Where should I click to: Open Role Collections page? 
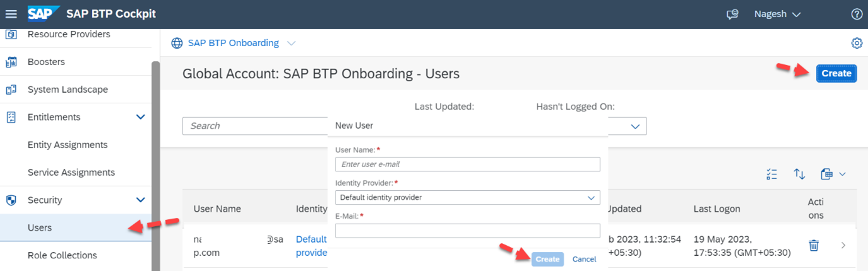(62, 255)
